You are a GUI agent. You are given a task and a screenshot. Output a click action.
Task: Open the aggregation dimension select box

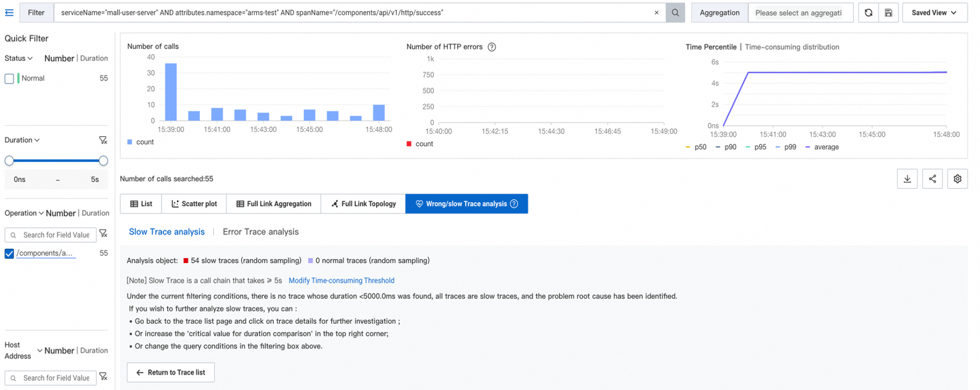tap(799, 12)
